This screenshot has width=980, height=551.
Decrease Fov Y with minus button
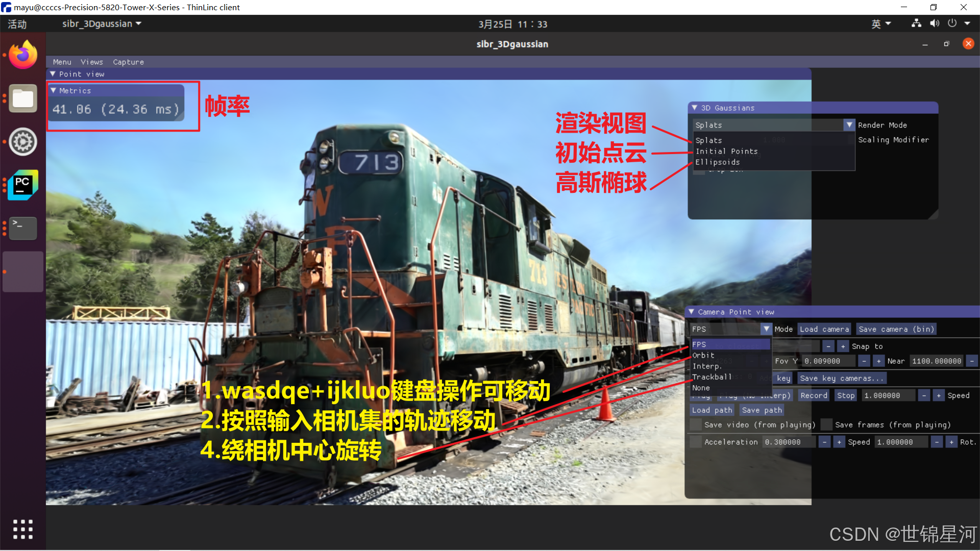click(864, 361)
